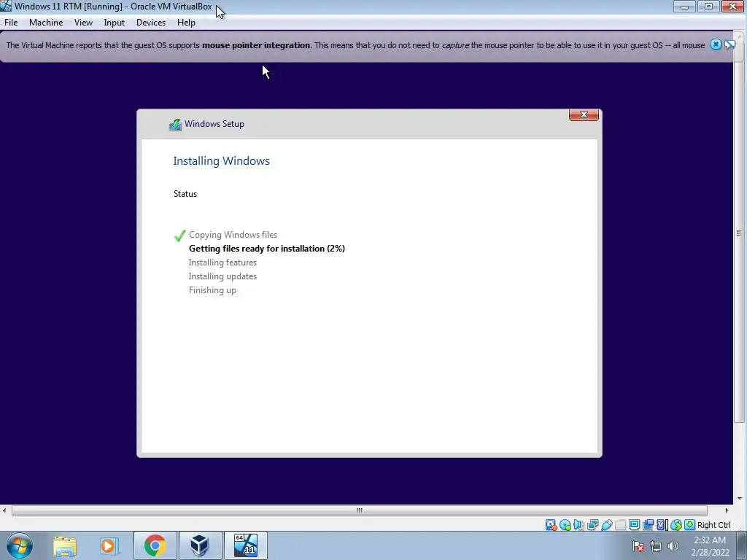Click 'Copying Windows files' status line
This screenshot has width=747, height=560.
pyautogui.click(x=233, y=235)
